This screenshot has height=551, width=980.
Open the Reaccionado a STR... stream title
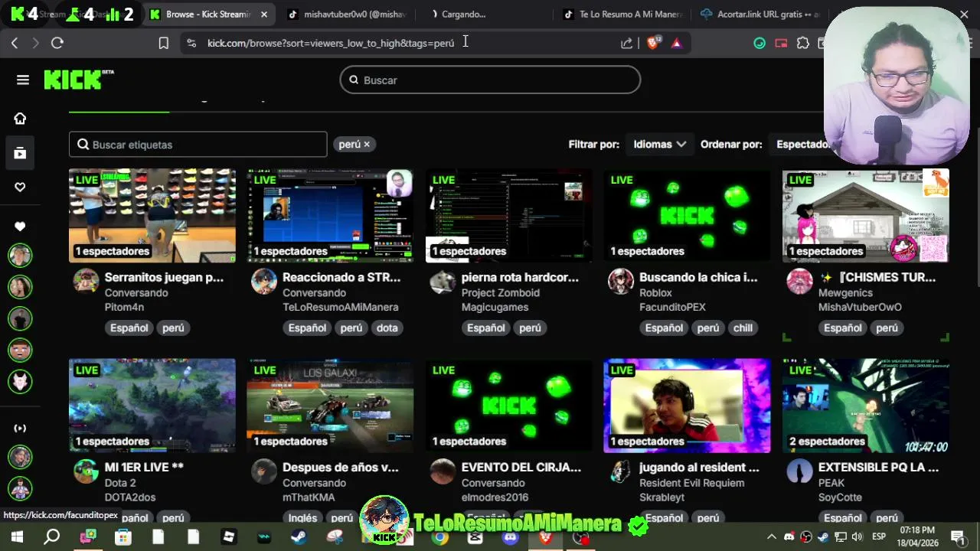[x=341, y=277]
